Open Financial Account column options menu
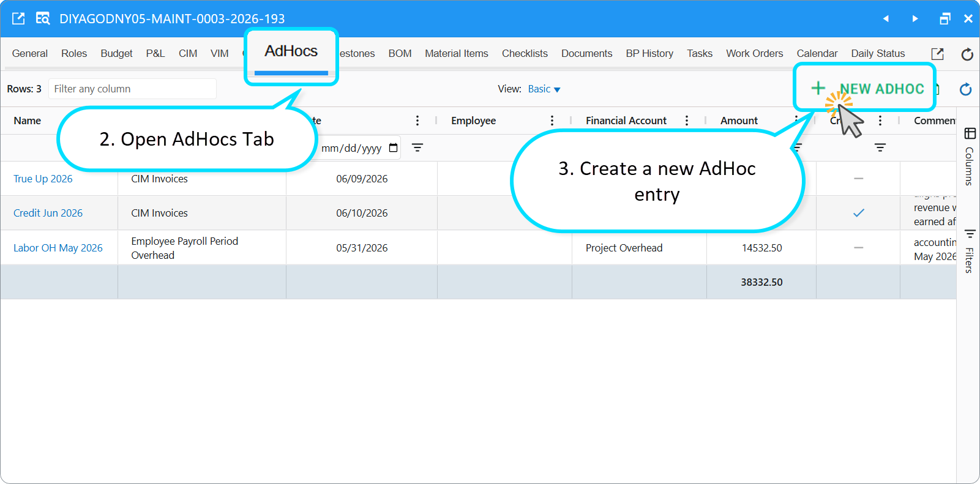This screenshot has width=980, height=484. [x=687, y=121]
